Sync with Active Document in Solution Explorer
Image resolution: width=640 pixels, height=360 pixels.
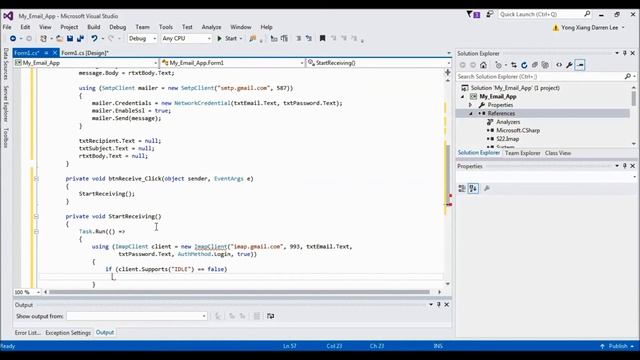[514, 65]
